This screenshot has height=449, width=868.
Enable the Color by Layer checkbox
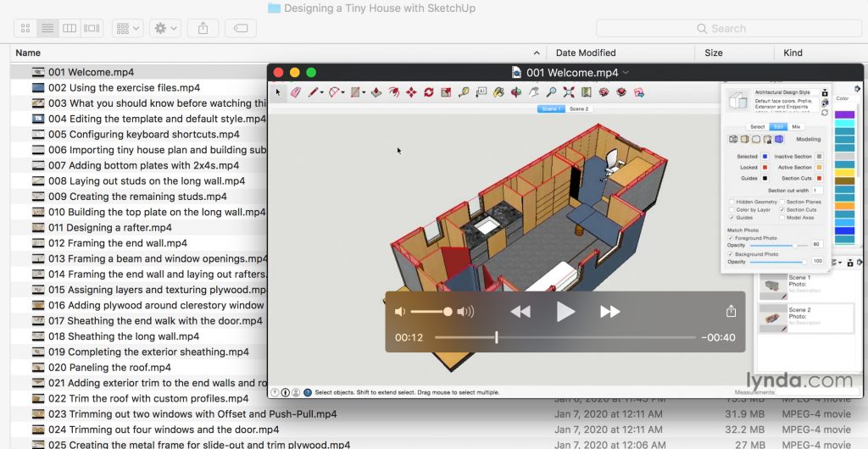(732, 209)
